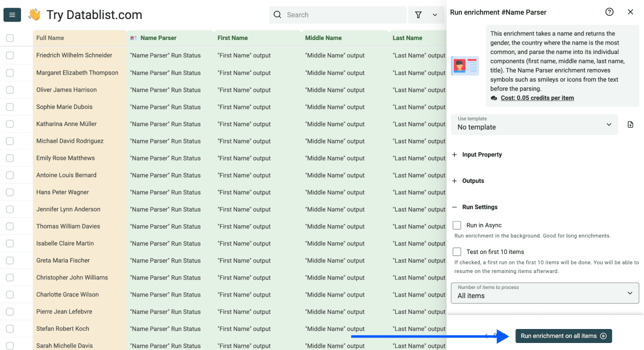
Task: Click the create new template file icon
Action: click(x=630, y=124)
